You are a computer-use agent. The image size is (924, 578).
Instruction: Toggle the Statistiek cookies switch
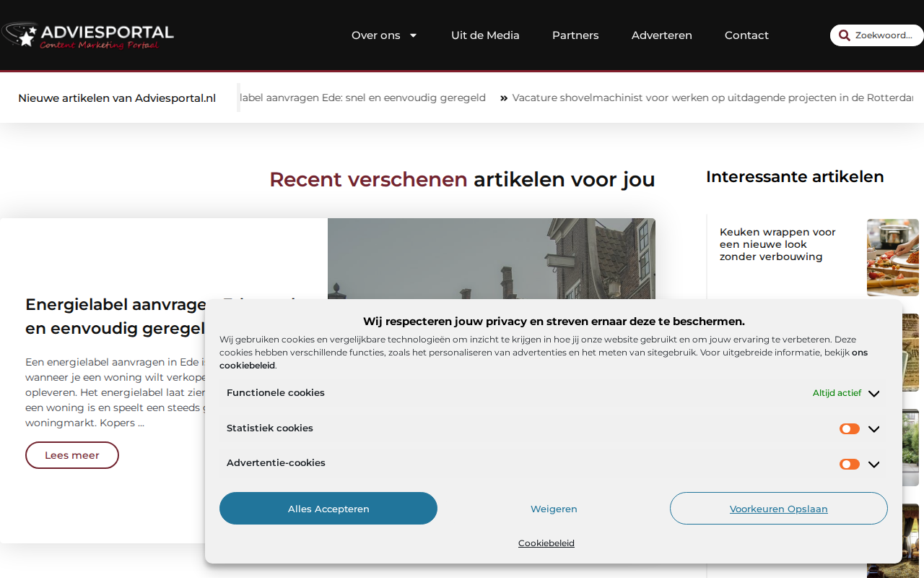[850, 429]
